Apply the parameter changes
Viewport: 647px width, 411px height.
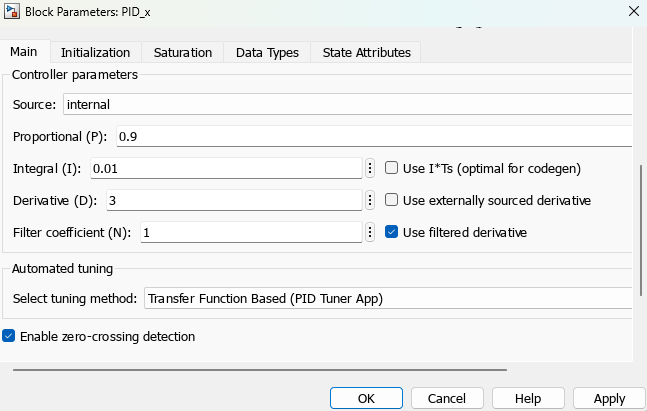pos(609,398)
